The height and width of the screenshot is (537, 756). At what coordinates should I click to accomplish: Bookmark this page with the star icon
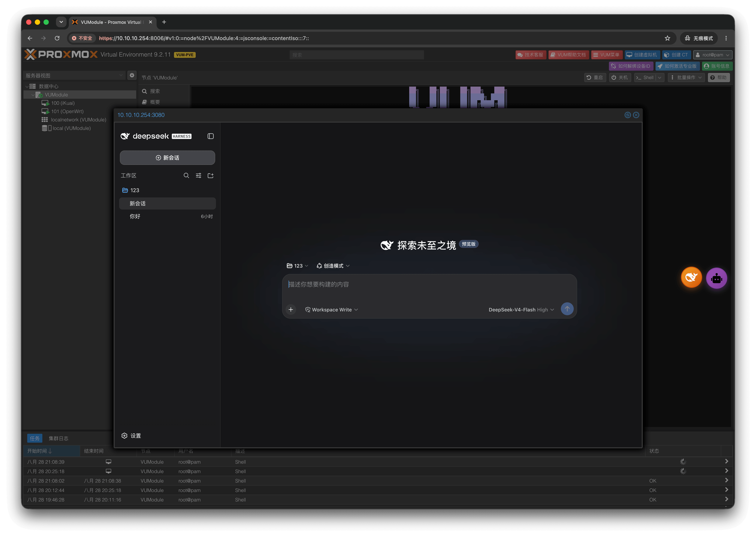click(667, 38)
